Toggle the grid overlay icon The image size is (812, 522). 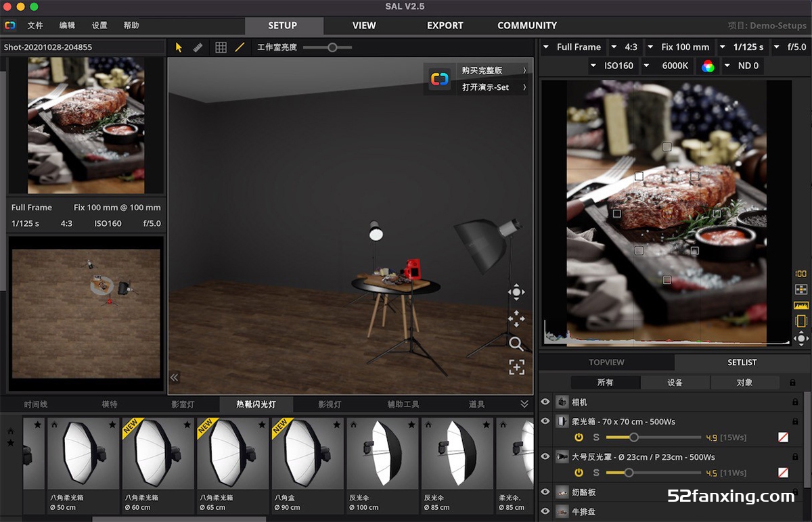[x=221, y=47]
